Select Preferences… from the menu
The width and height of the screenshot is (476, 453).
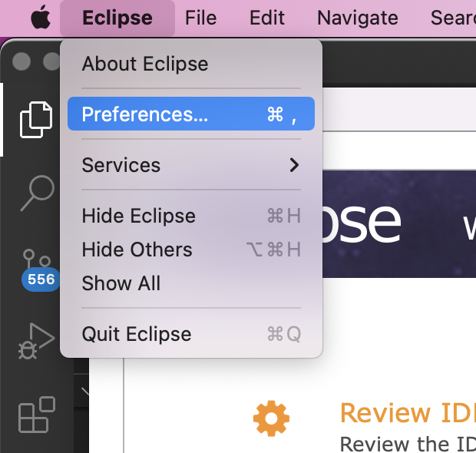[191, 114]
